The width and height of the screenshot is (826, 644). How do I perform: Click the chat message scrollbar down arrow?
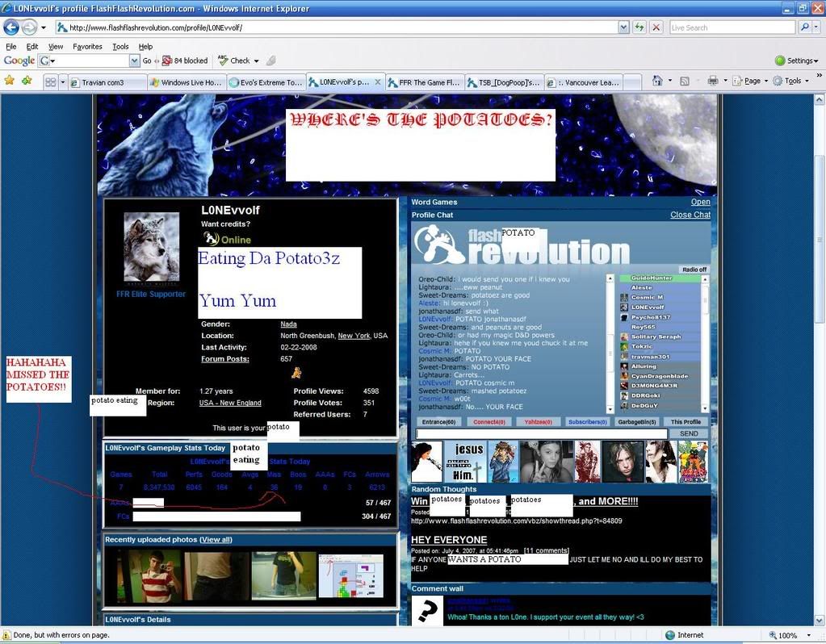coord(609,409)
